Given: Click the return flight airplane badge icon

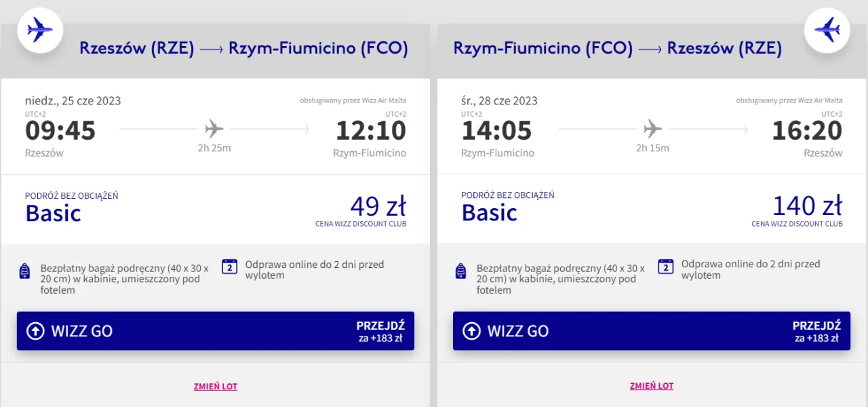Looking at the screenshot, I should [x=827, y=30].
